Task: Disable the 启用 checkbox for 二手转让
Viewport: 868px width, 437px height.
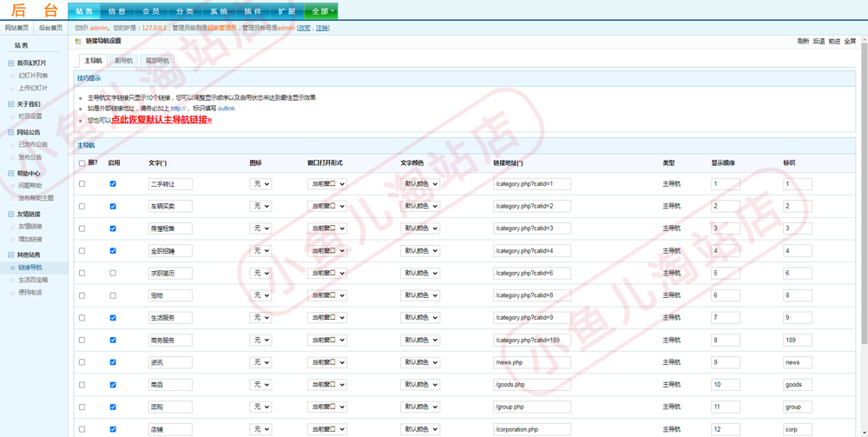Action: [113, 184]
